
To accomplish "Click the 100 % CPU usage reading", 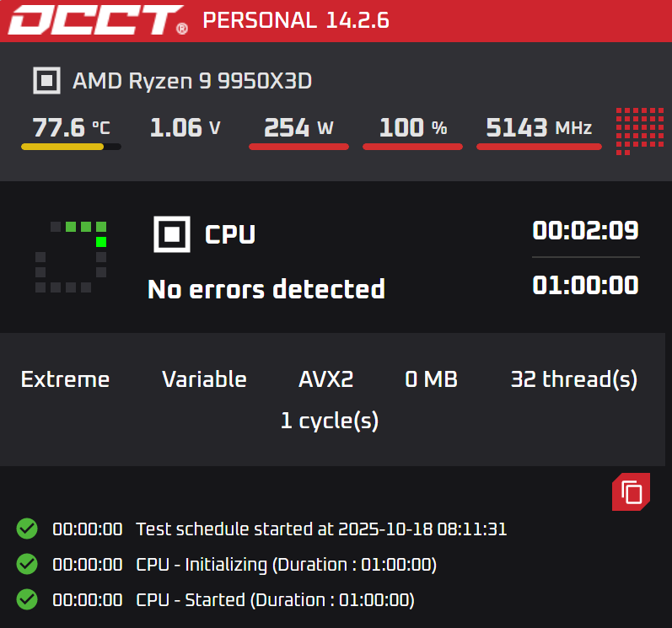I will coord(412,128).
